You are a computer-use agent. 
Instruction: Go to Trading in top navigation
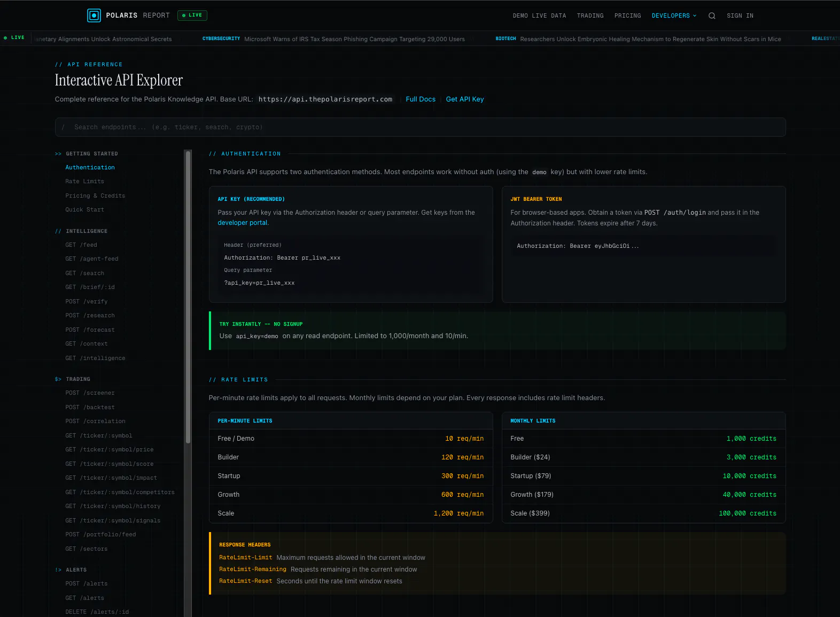590,15
